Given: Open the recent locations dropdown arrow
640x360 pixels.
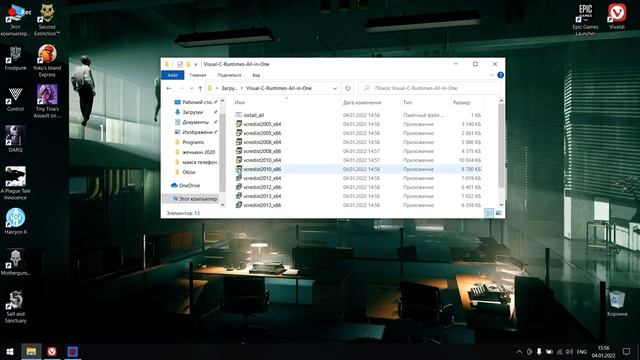Looking at the screenshot, I should coord(191,88).
